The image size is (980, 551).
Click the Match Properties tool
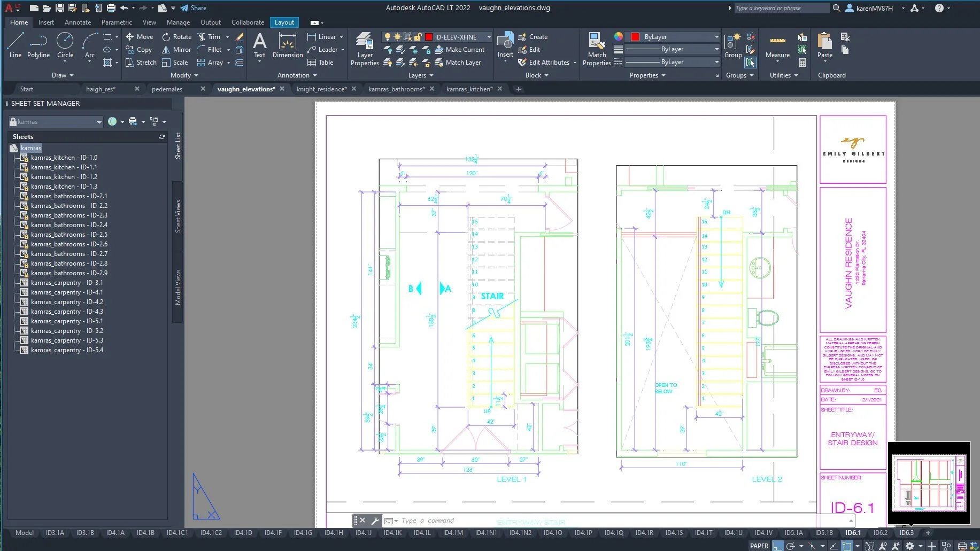(596, 48)
